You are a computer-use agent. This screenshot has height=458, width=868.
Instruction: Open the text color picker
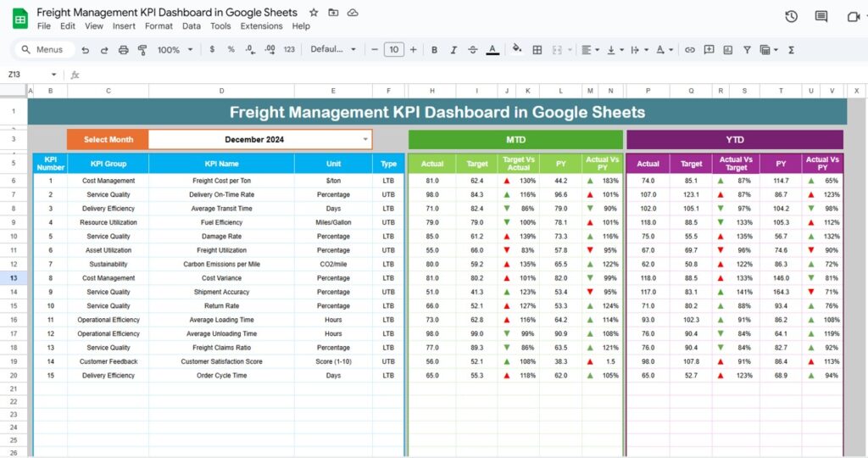492,50
